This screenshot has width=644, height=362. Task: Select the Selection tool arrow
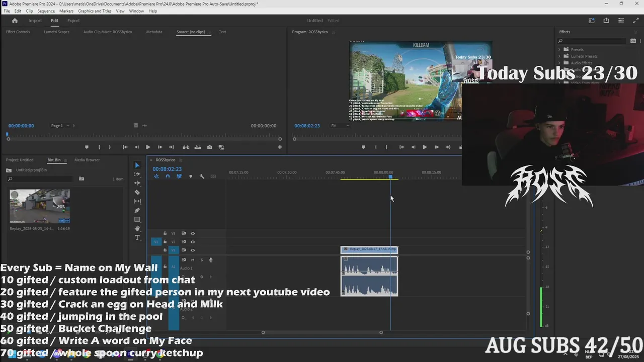(137, 165)
